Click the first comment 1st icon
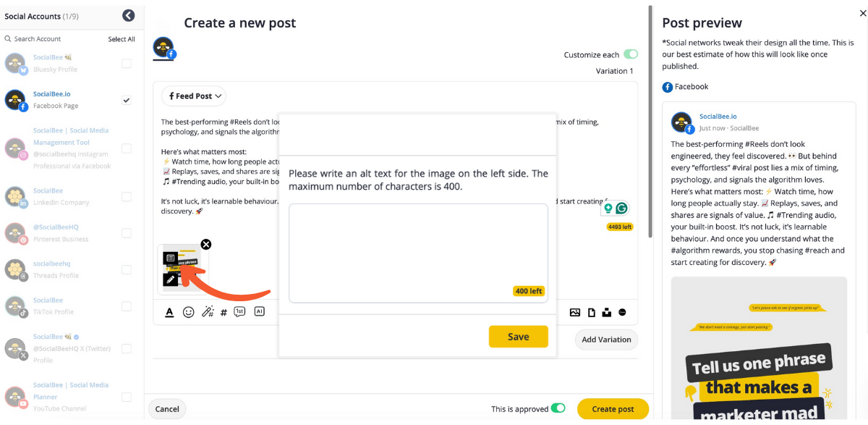The image size is (868, 425). coord(239,311)
